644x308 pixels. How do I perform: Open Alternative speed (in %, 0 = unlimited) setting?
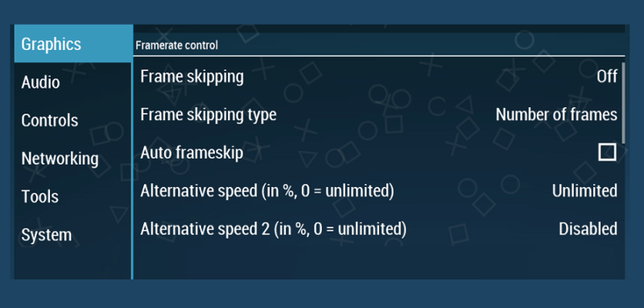coord(378,191)
